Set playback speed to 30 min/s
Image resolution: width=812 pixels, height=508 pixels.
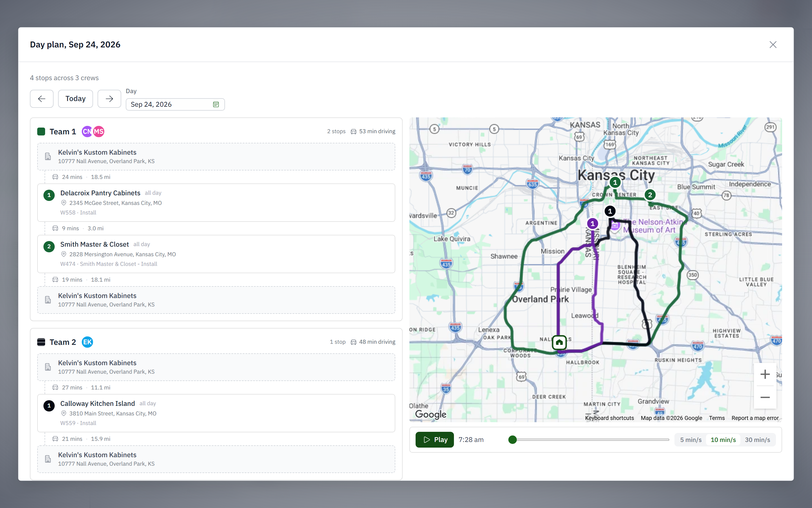pyautogui.click(x=757, y=440)
